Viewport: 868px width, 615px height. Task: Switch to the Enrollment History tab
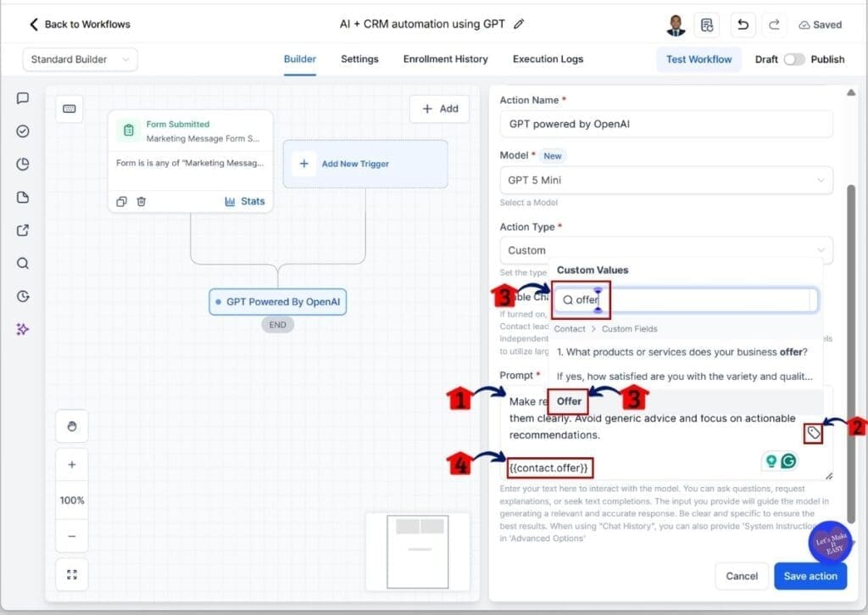click(445, 59)
